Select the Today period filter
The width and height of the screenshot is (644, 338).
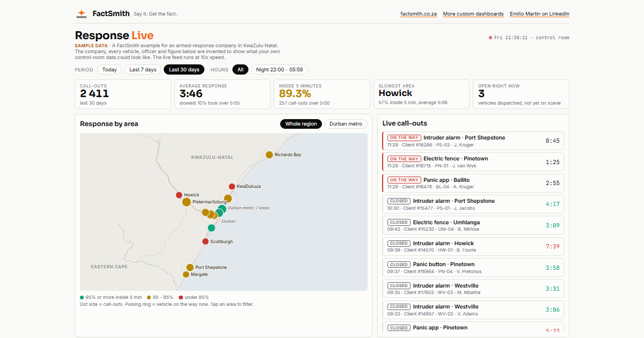(x=109, y=70)
